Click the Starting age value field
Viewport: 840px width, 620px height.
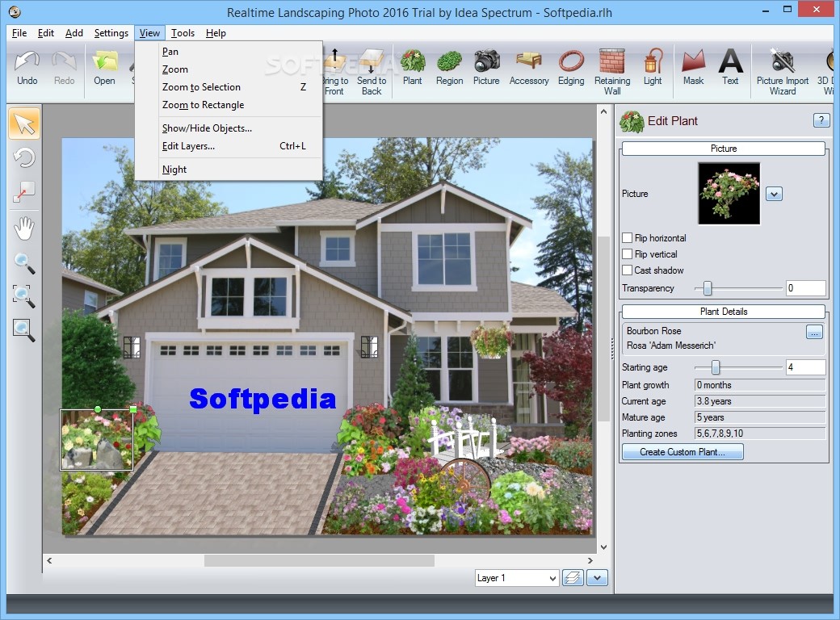click(805, 367)
